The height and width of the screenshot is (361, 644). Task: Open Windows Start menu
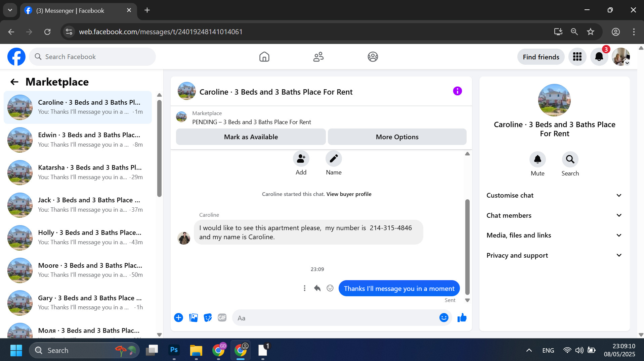(16, 350)
